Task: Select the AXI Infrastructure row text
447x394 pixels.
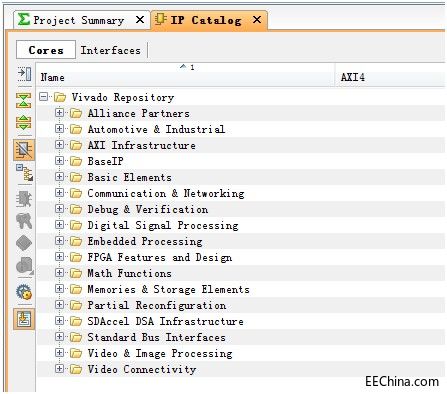Action: coord(142,145)
